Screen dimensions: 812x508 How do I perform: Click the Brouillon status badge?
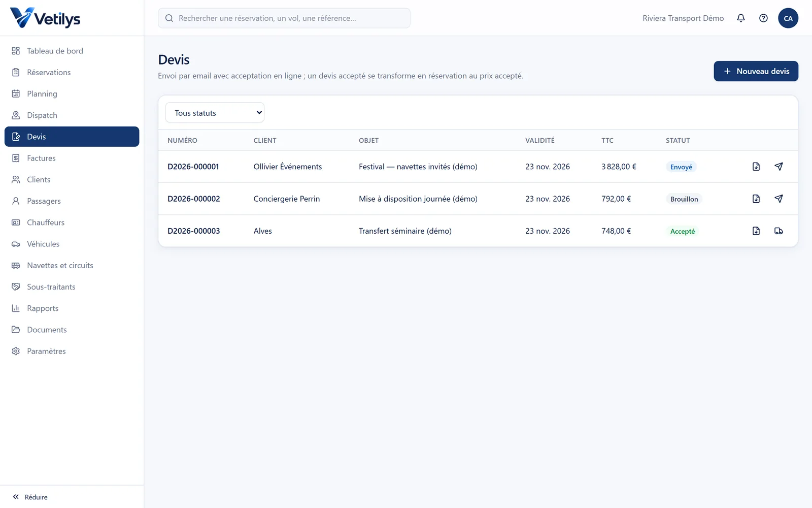684,199
